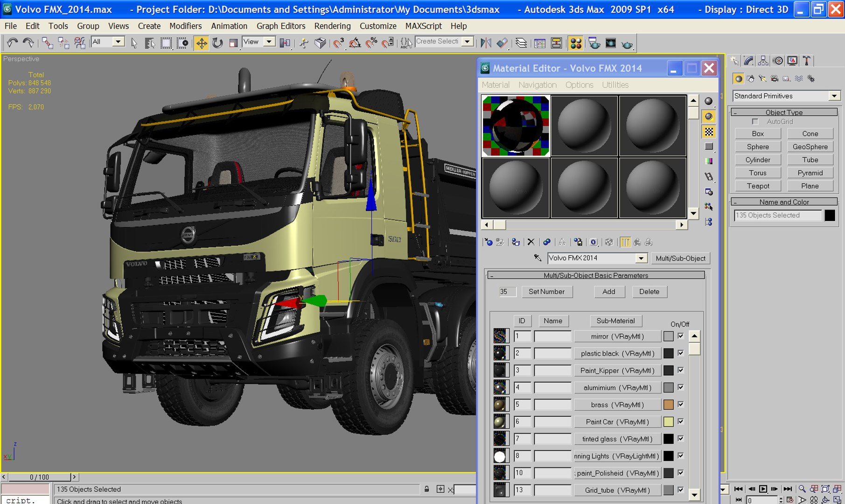The width and height of the screenshot is (845, 504).
Task: Click the Undo arrow icon
Action: coord(12,43)
